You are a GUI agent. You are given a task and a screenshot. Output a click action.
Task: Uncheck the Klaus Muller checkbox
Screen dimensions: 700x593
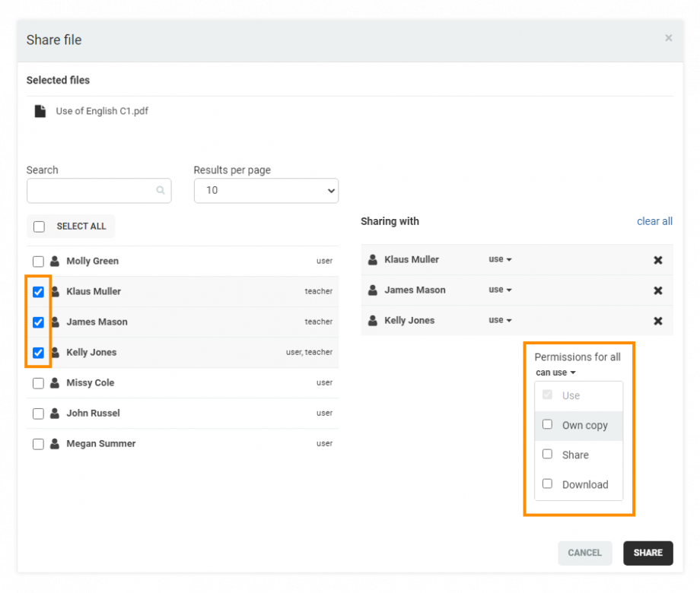coord(38,292)
